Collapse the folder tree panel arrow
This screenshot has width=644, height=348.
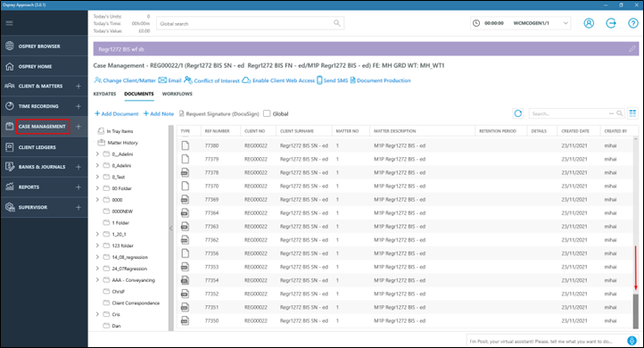[x=171, y=228]
